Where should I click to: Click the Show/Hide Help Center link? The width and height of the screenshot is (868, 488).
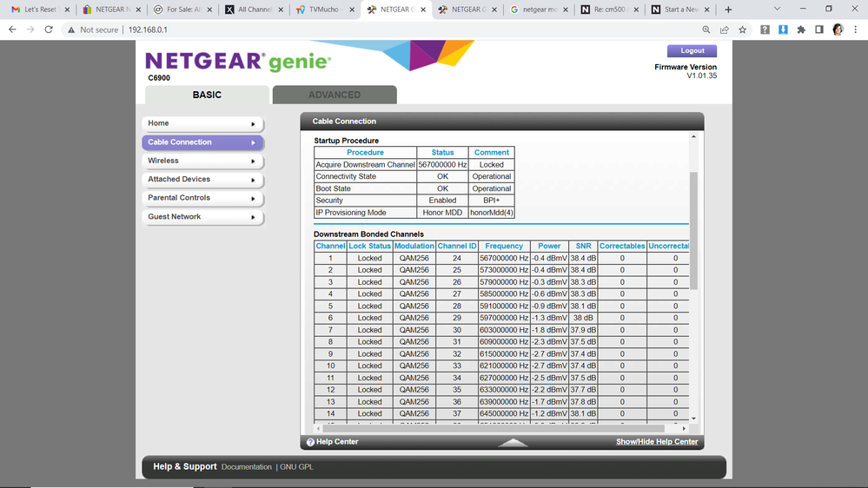(x=656, y=442)
